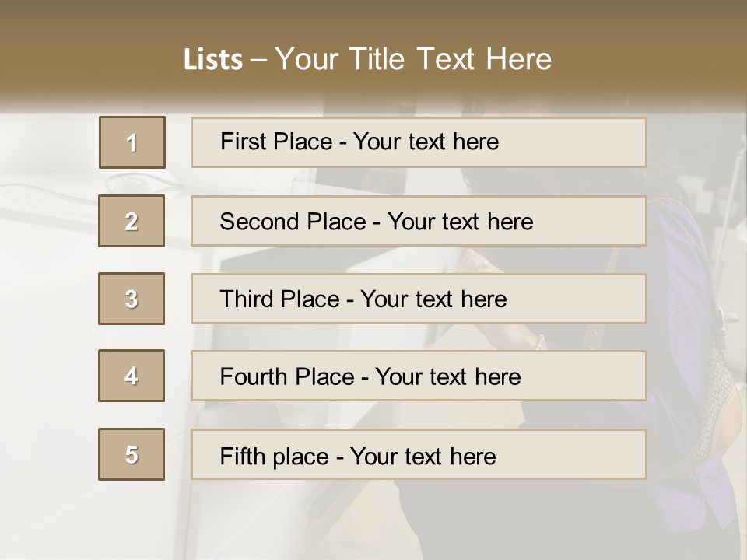This screenshot has width=747, height=560.
Task: Click the words Your Title Text Here
Action: 413,59
